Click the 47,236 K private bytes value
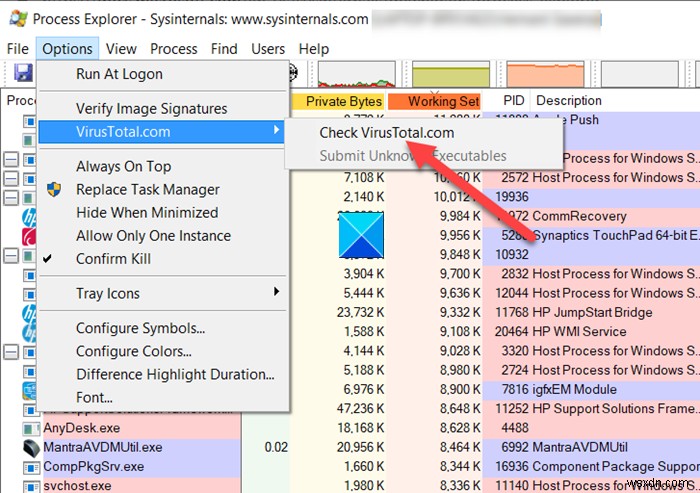 (361, 409)
